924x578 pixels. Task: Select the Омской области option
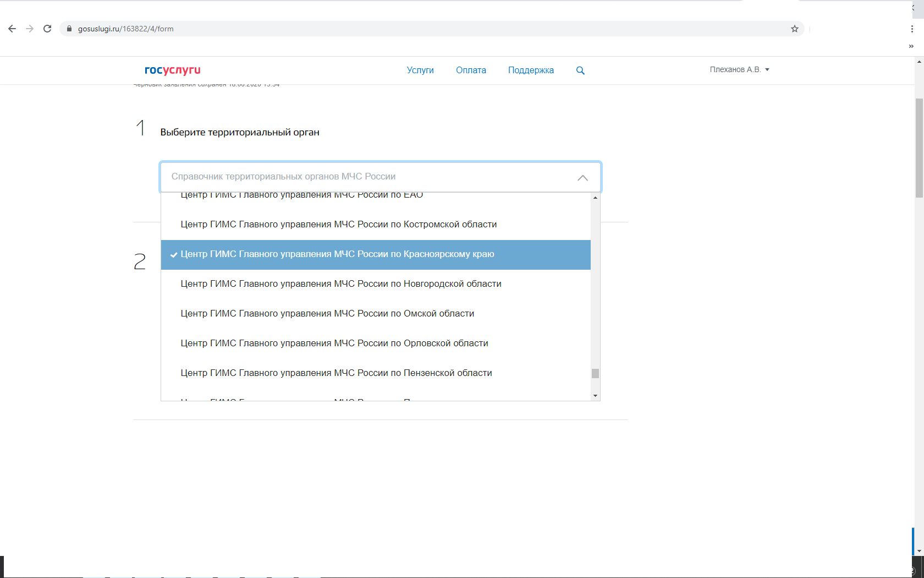[376, 314]
